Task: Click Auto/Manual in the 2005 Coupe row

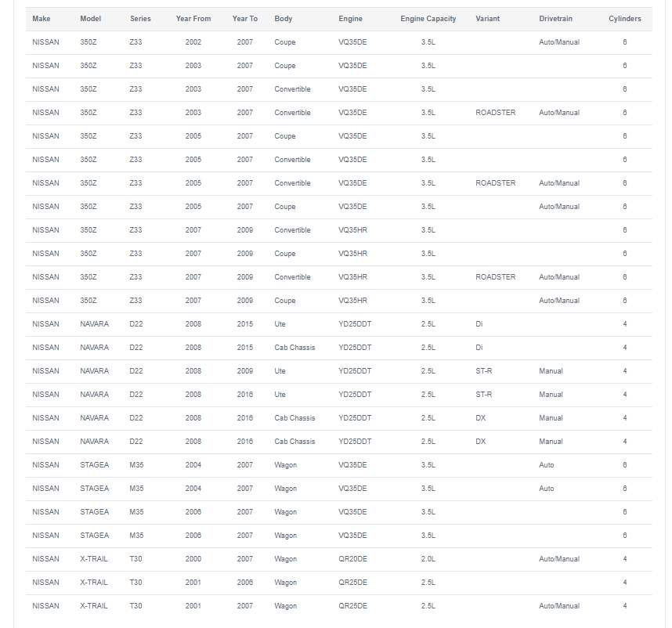Action: pyautogui.click(x=559, y=207)
